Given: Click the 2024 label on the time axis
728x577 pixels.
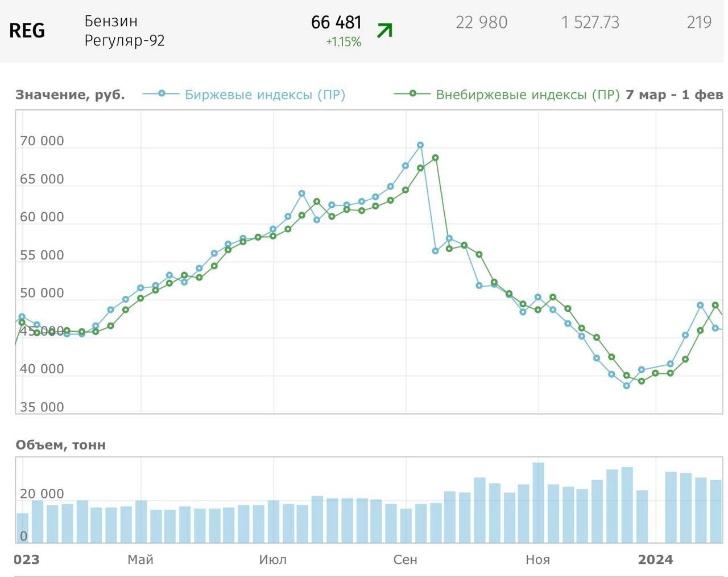Looking at the screenshot, I should coord(655,559).
